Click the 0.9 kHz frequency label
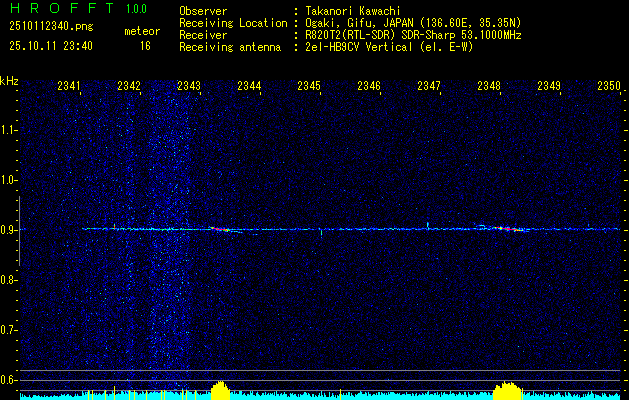629x400 pixels. 8,230
